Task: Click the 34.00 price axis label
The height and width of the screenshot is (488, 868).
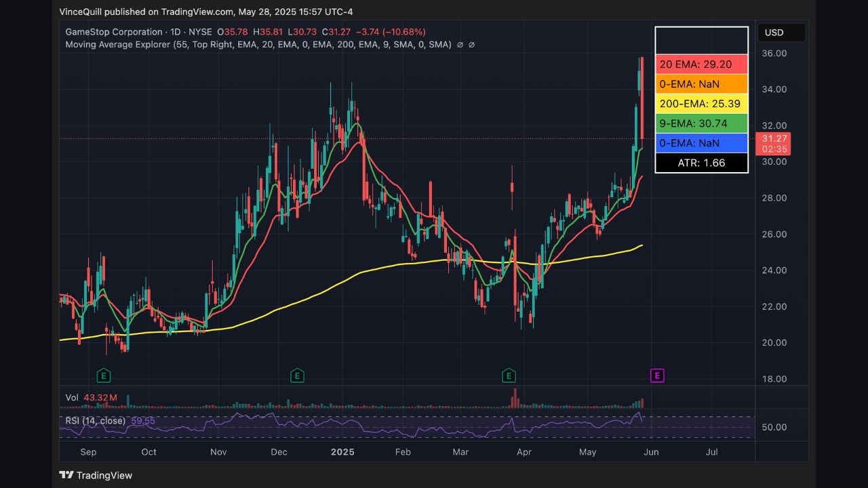Action: click(x=774, y=89)
